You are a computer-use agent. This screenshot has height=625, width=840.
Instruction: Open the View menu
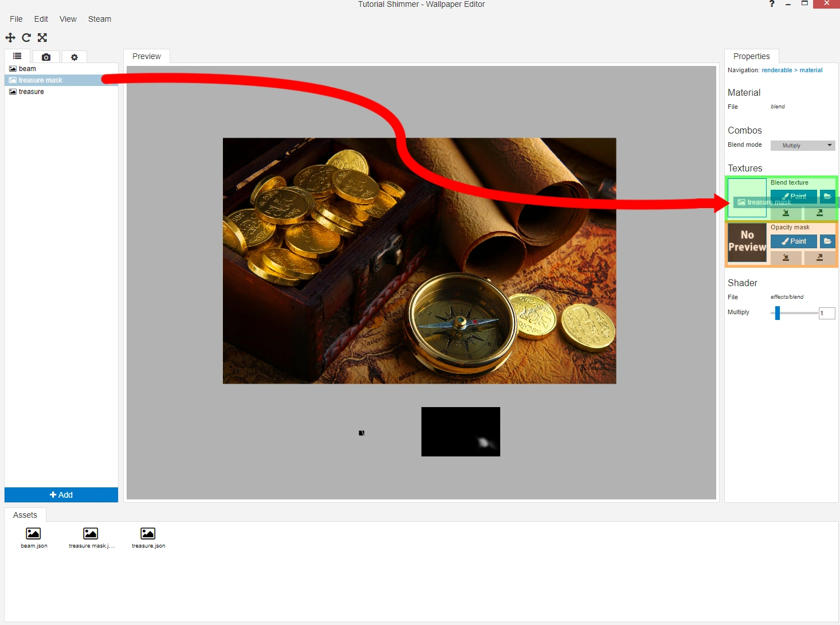(x=68, y=19)
